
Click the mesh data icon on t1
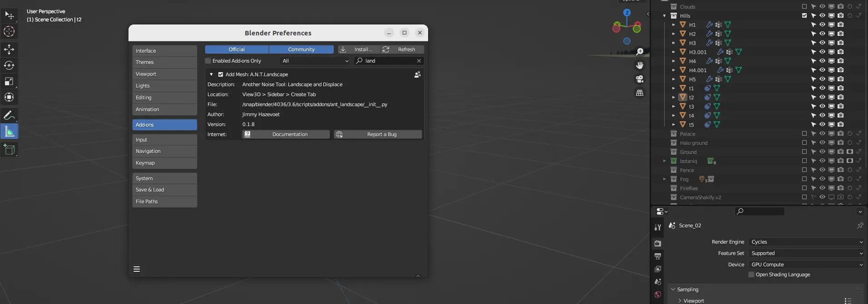point(716,88)
